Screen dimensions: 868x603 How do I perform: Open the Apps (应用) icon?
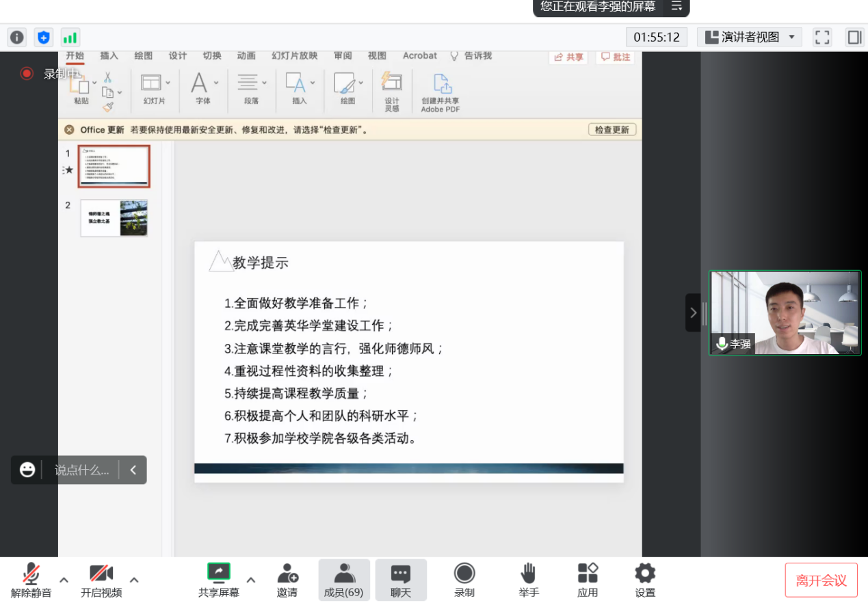coord(588,580)
